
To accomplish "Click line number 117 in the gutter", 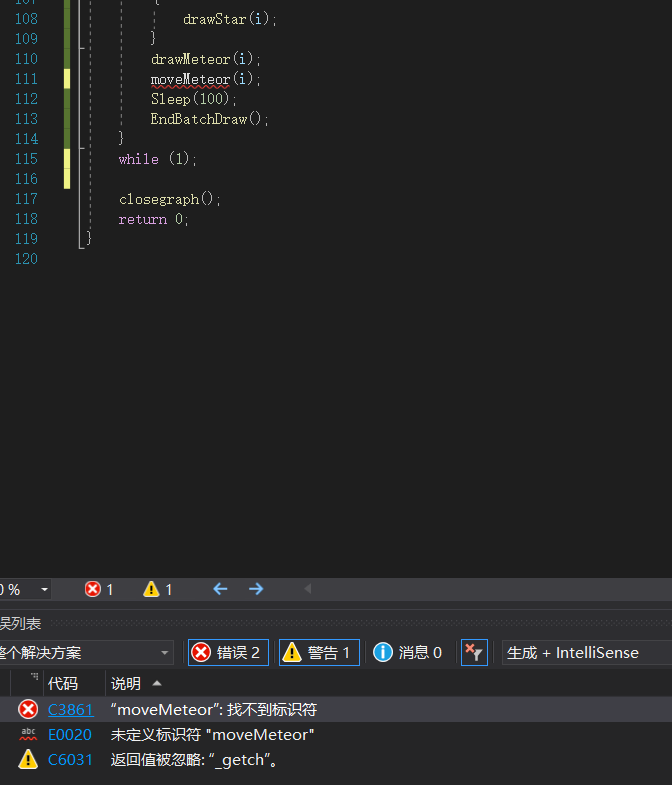I will [26, 199].
